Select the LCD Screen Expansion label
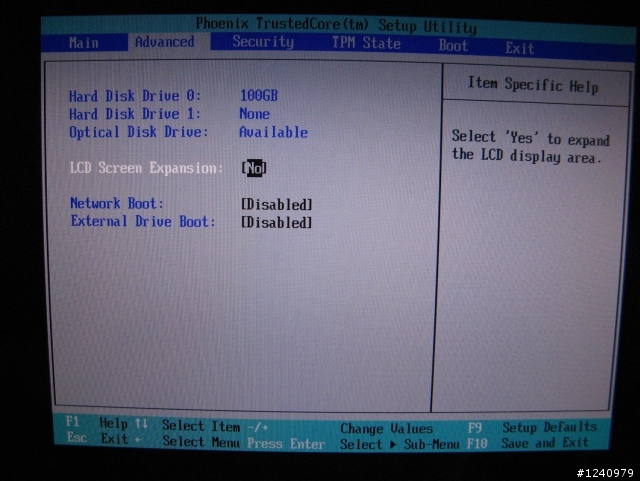 pyautogui.click(x=147, y=168)
